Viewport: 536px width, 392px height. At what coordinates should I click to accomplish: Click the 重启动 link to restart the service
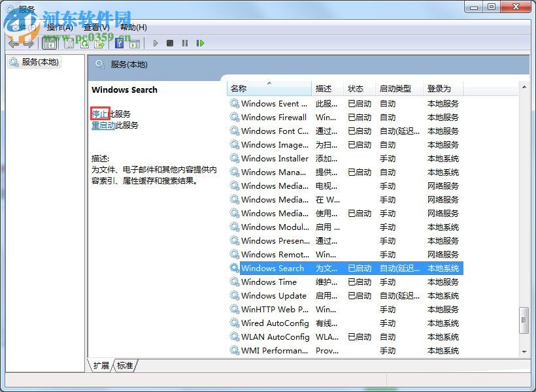(105, 126)
